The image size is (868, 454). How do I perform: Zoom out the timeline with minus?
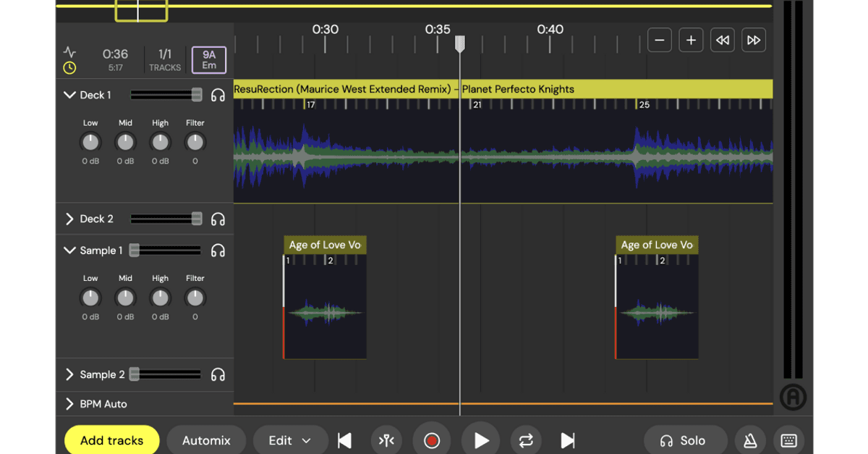click(x=659, y=41)
